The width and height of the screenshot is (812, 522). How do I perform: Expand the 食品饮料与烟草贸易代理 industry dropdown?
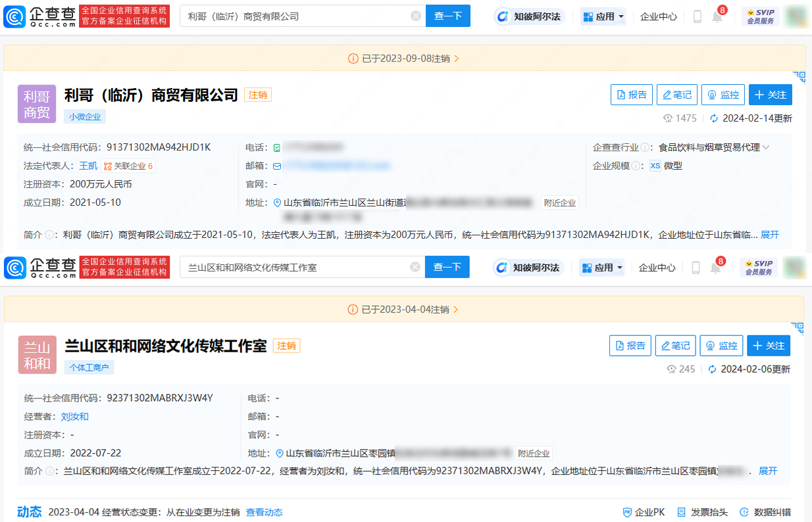click(x=766, y=147)
